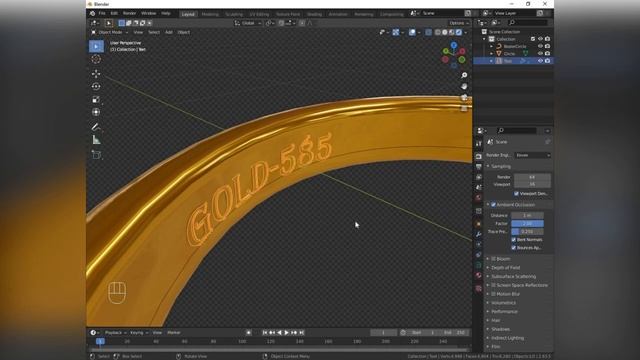The image size is (640, 360).
Task: Select the Rotate tool
Action: click(x=96, y=87)
